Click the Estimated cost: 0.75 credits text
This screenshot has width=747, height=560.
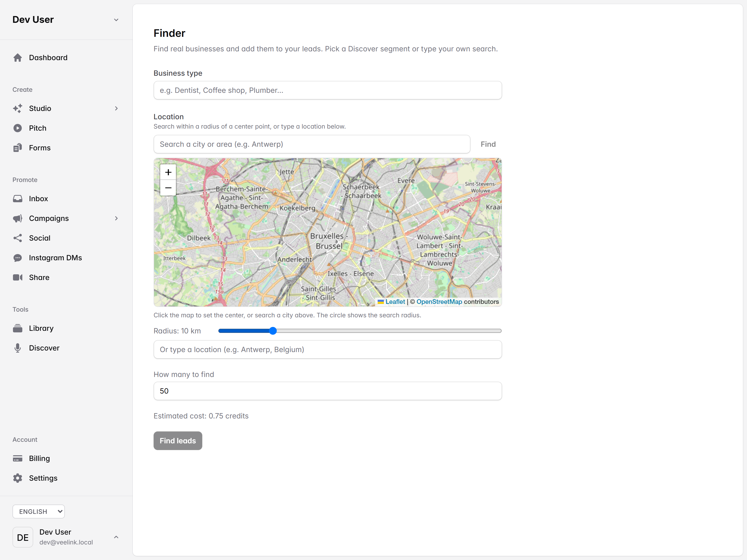[x=201, y=416]
